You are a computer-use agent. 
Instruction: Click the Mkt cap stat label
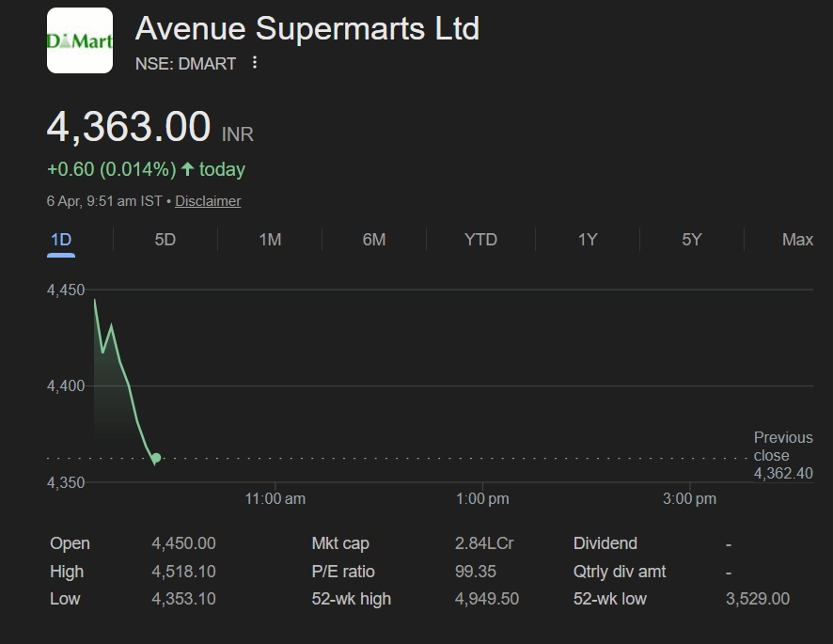tap(340, 543)
